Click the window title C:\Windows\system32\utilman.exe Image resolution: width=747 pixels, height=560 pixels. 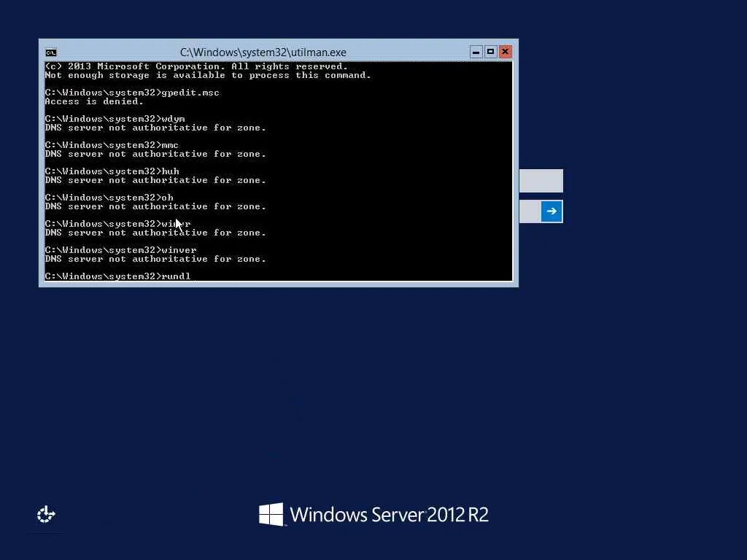(x=263, y=52)
